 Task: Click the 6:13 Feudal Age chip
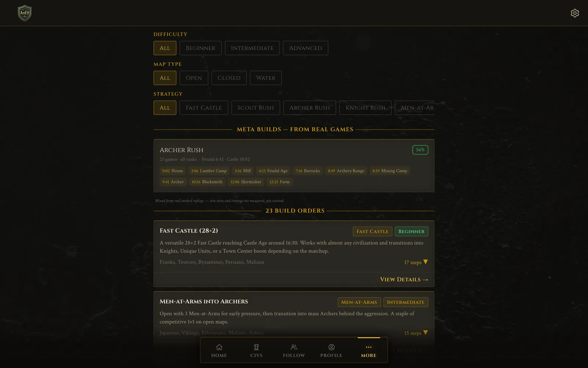(x=273, y=171)
